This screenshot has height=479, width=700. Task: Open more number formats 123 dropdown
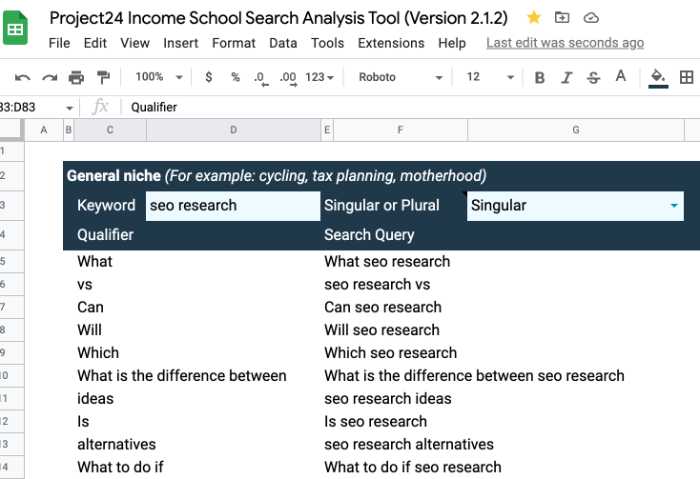pos(320,77)
